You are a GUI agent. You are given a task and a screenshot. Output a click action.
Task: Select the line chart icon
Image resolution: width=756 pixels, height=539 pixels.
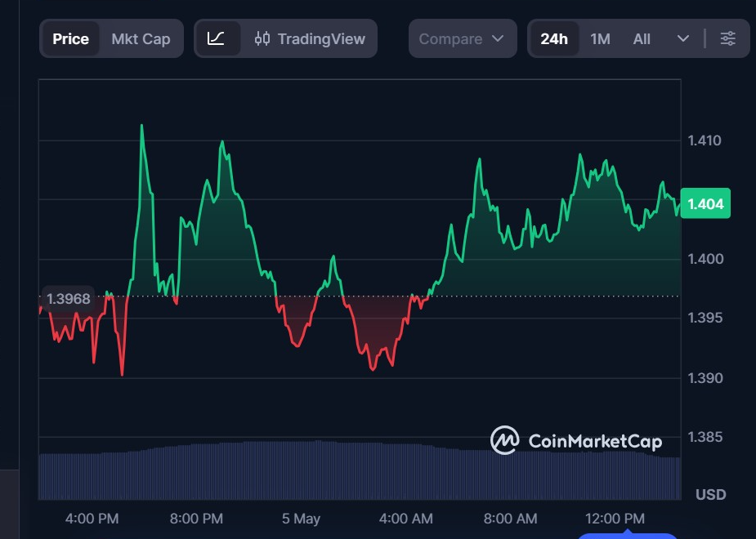(216, 38)
